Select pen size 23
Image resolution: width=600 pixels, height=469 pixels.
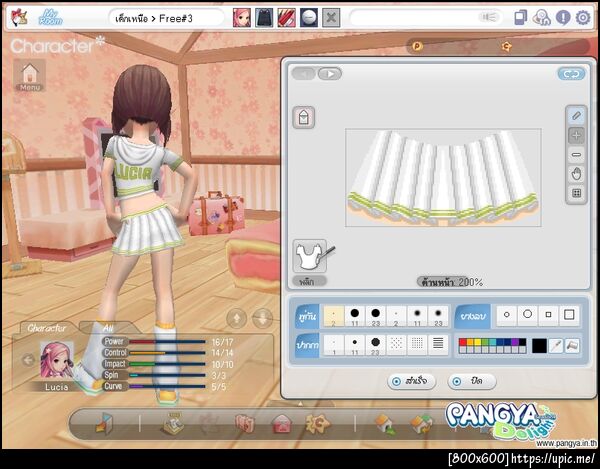(x=375, y=345)
